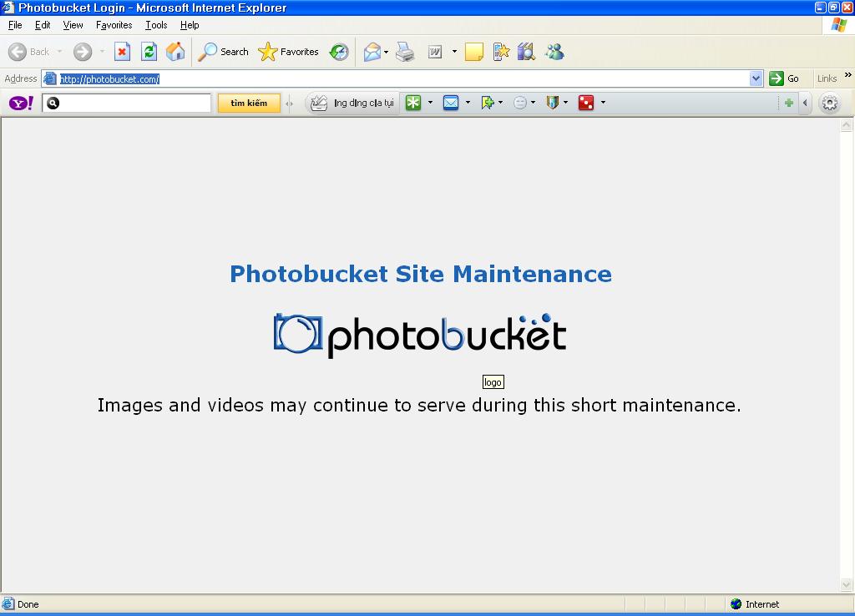Viewport: 855px width, 616px height.
Task: Open the Tools menu
Action: click(155, 25)
